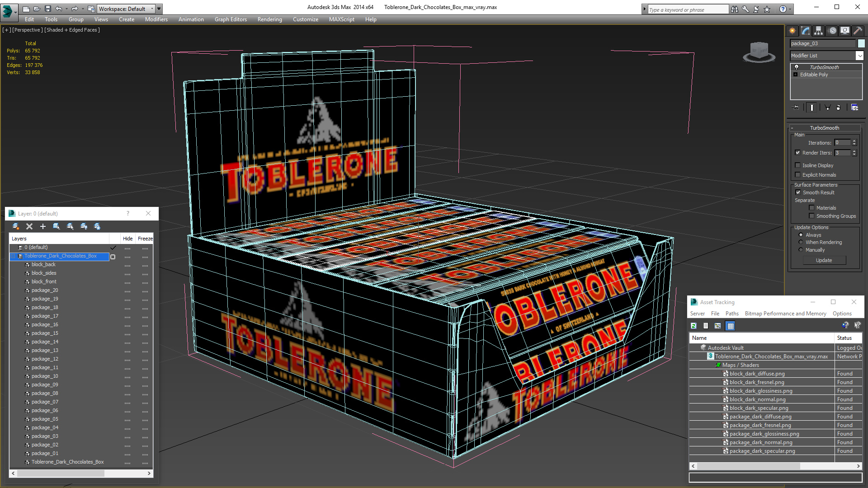
Task: Click Freeze/Unfreeze All Layers icon
Action: (97, 226)
